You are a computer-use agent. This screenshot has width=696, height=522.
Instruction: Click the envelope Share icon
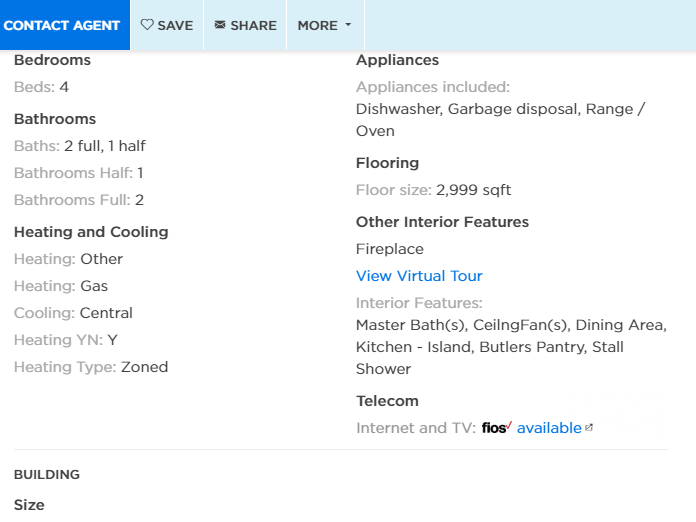tap(220, 25)
